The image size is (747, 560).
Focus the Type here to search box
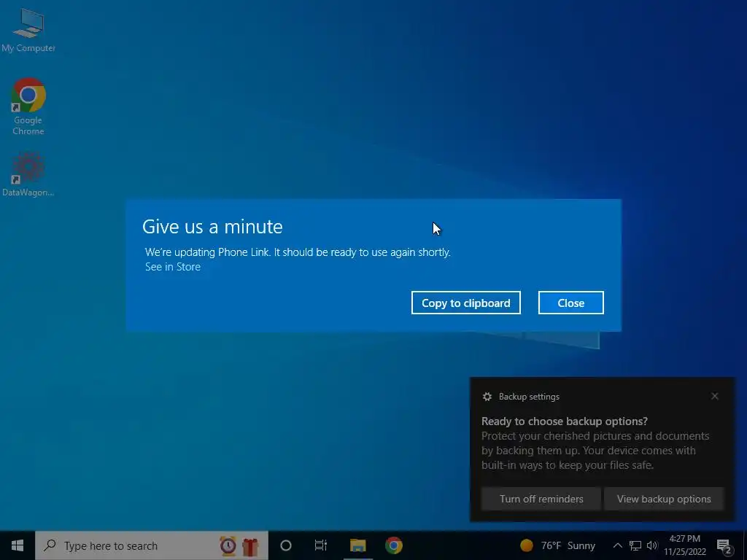click(152, 545)
